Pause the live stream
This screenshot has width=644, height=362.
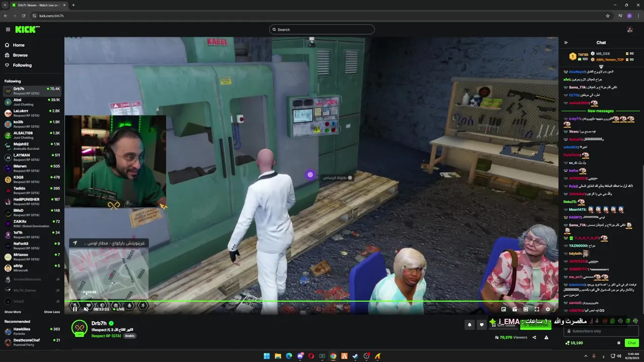tap(74, 309)
